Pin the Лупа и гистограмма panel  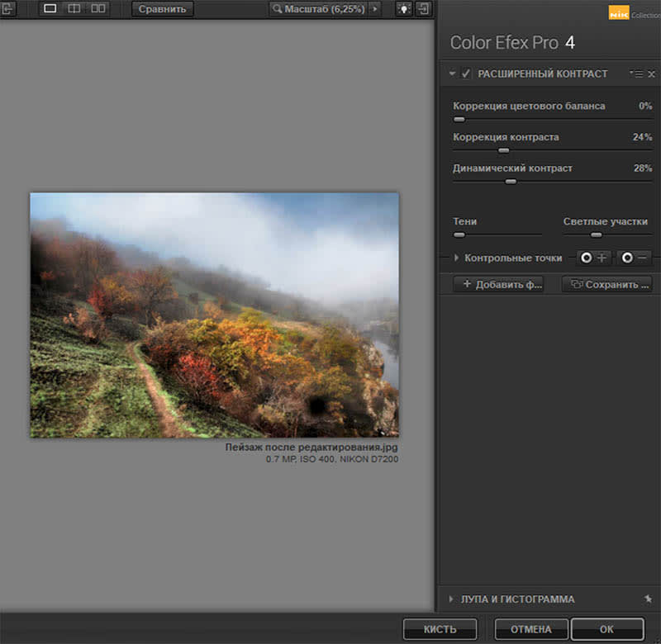coord(648,599)
